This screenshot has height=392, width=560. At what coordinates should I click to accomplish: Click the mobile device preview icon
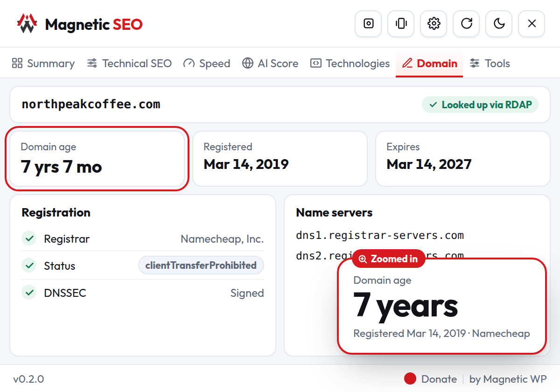tap(401, 23)
